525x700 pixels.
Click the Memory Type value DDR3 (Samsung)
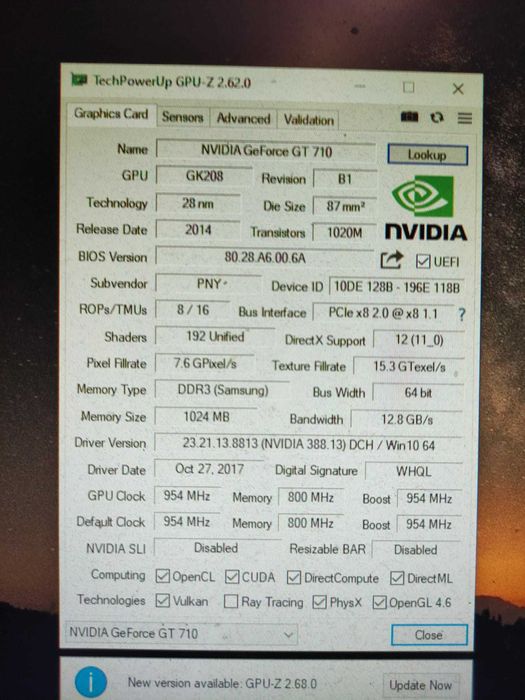tap(223, 390)
